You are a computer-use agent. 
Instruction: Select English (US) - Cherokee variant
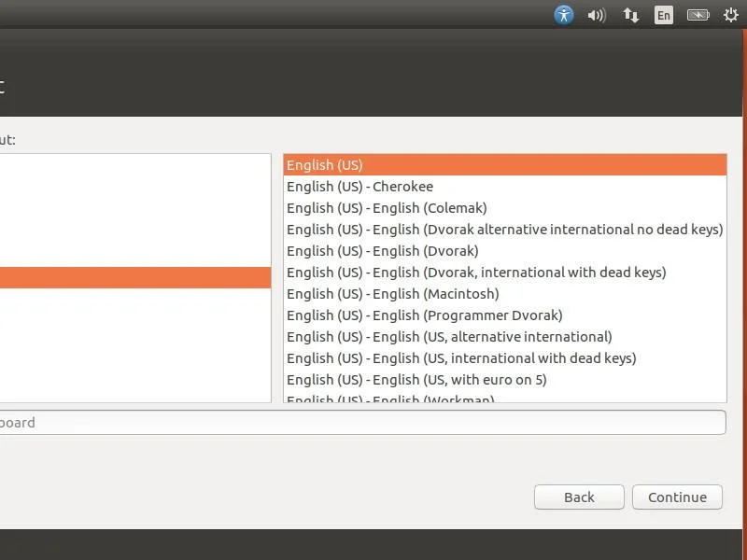[505, 186]
